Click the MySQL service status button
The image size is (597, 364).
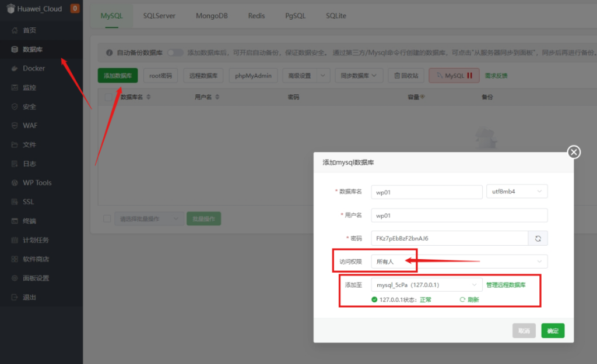click(454, 76)
